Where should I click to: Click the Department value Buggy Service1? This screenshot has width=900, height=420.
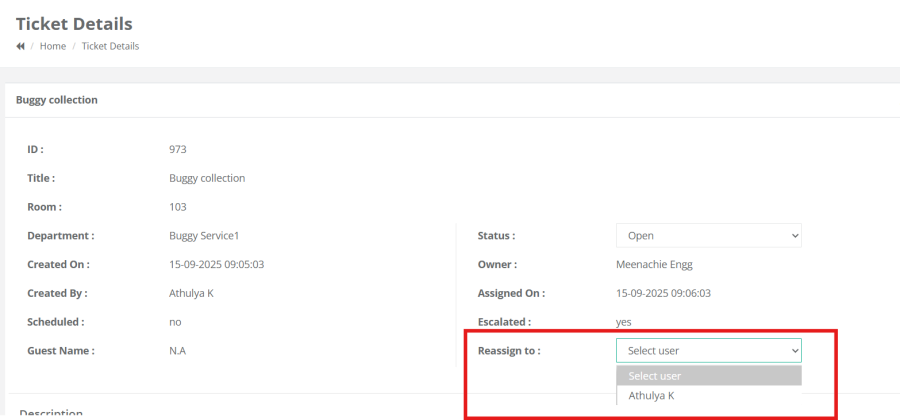pyautogui.click(x=205, y=236)
